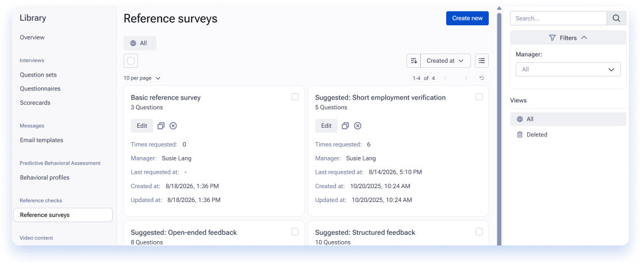
Task: Open Questionnaires in sidebar
Action: [40, 89]
